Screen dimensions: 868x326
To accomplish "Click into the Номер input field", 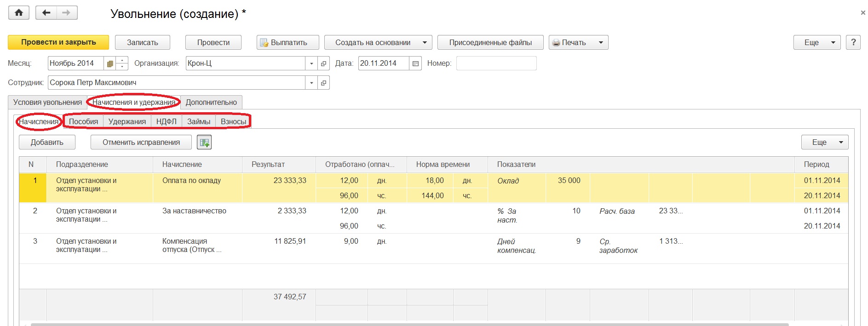I will 496,63.
